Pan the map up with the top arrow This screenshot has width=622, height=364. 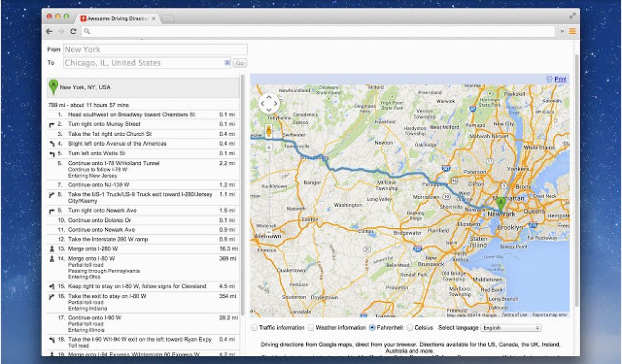(x=269, y=96)
